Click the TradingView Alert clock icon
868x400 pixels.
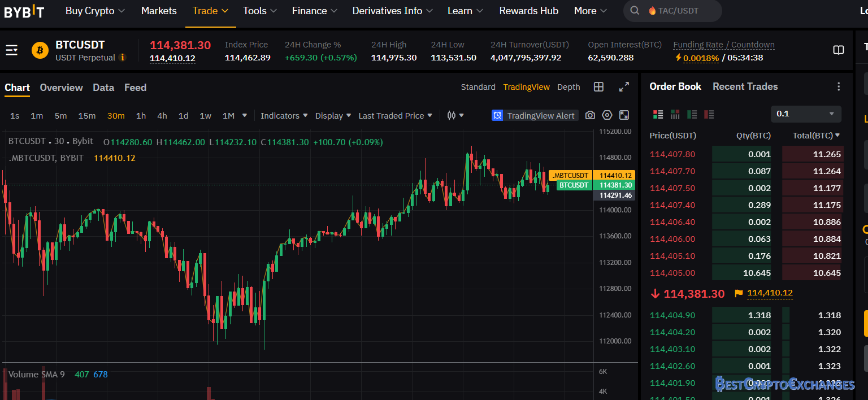(x=497, y=115)
